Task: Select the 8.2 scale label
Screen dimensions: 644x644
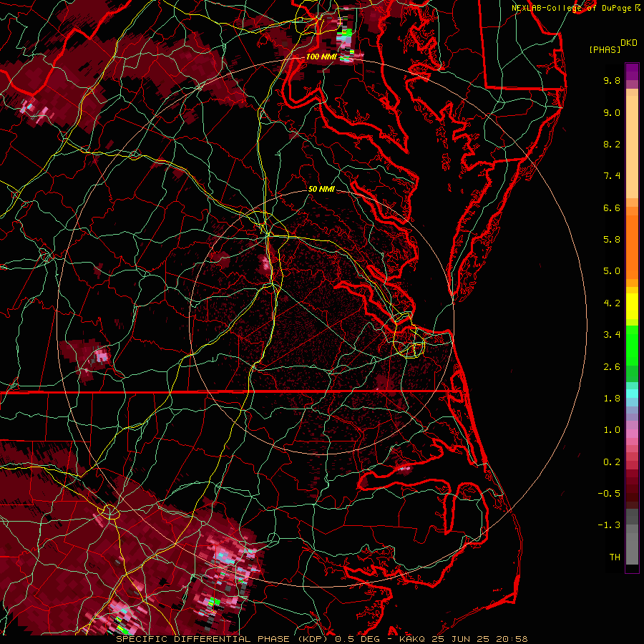Action: point(612,144)
